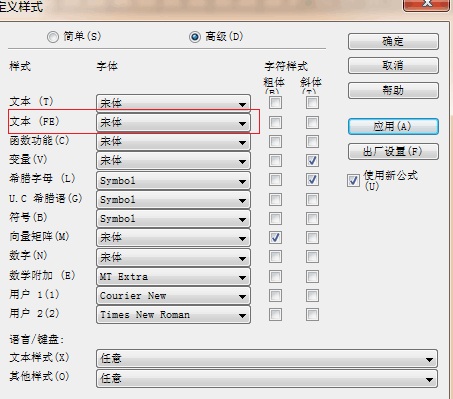Open Courier New dropdown for 用户1
The height and width of the screenshot is (399, 453).
click(173, 296)
